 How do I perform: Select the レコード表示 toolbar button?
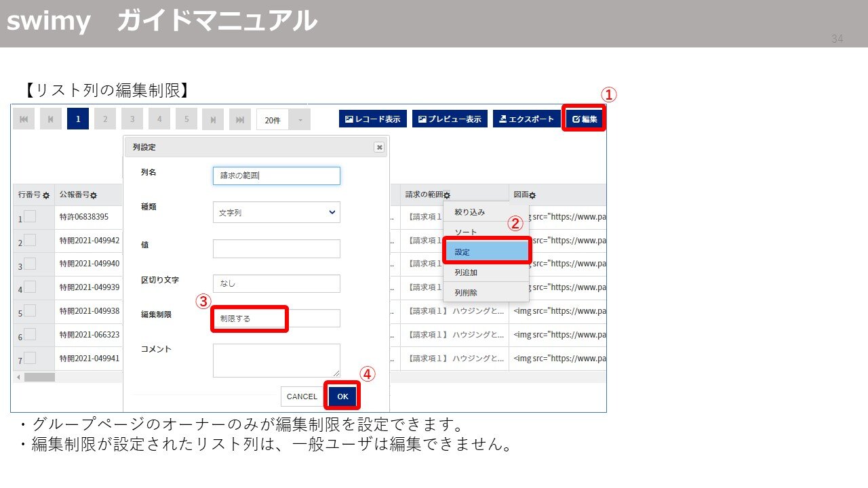pos(372,118)
